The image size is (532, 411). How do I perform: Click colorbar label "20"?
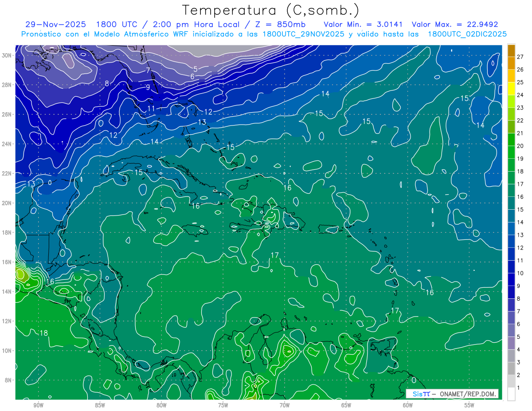click(520, 146)
